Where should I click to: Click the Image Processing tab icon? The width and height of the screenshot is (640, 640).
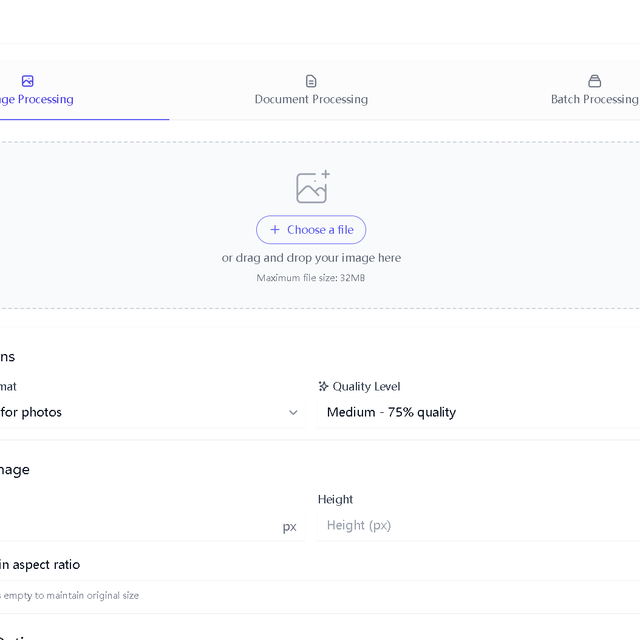tap(28, 81)
